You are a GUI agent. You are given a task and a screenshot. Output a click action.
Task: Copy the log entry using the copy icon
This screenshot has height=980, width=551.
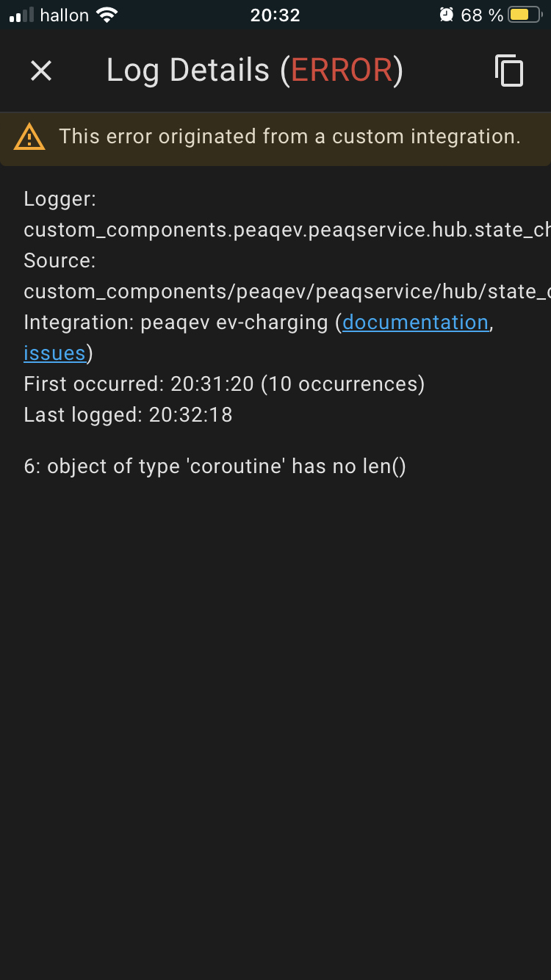pyautogui.click(x=508, y=71)
